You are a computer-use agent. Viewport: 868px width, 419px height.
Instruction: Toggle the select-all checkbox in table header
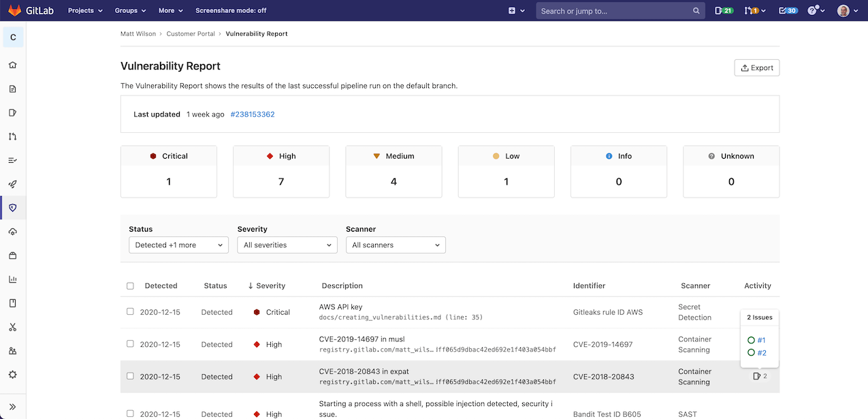pos(130,286)
